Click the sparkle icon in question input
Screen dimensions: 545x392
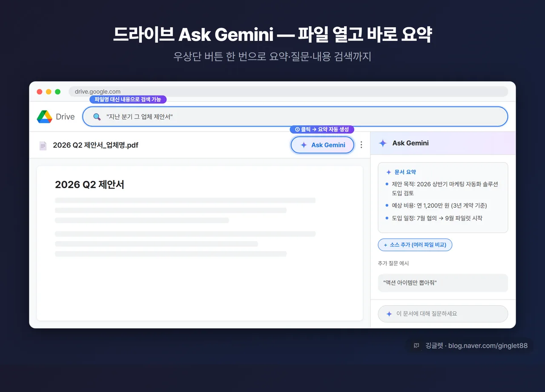coord(389,314)
